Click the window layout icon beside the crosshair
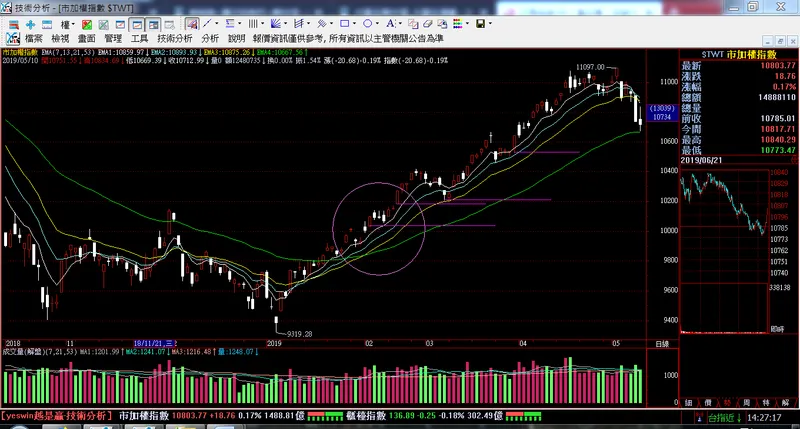 47,24
